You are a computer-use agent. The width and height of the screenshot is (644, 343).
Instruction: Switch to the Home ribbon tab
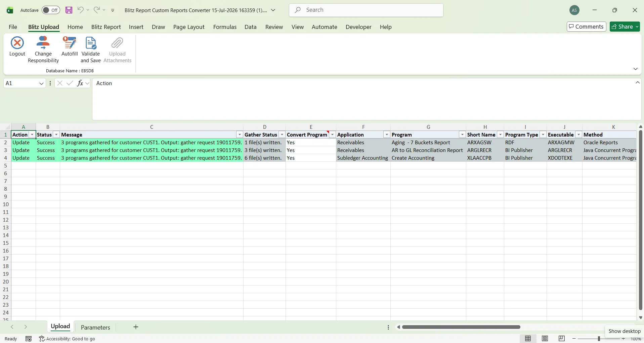(x=75, y=27)
